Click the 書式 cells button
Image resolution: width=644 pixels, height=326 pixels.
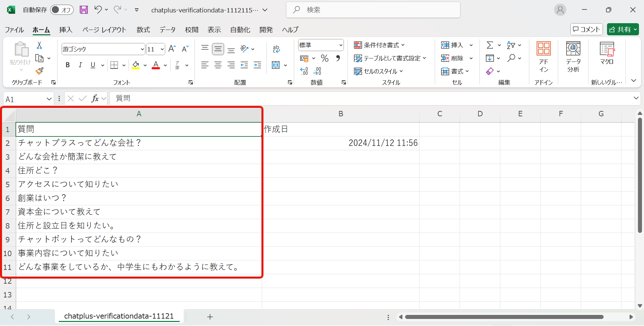coord(455,71)
